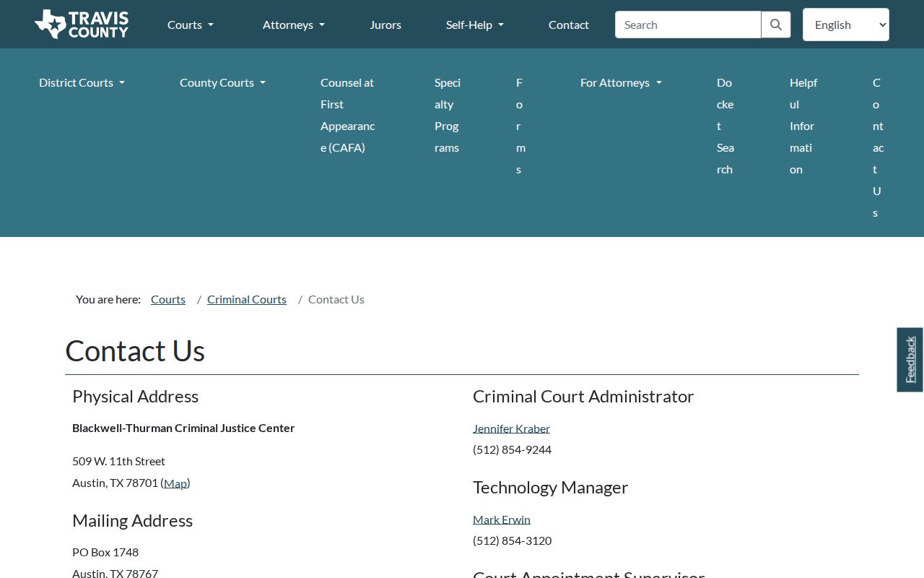Click the phone number (512) 854-3120
Viewport: 924px width, 578px height.
tap(512, 540)
